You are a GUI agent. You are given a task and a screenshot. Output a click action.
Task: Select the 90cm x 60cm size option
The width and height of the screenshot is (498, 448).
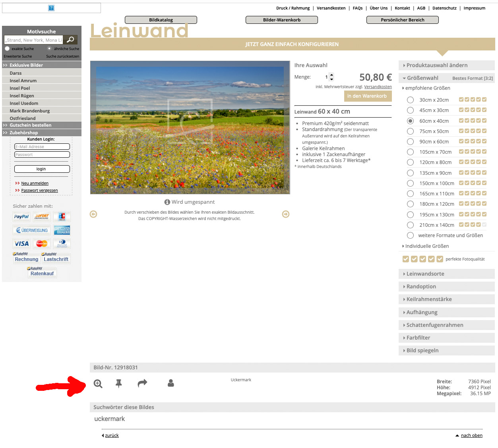click(x=410, y=142)
